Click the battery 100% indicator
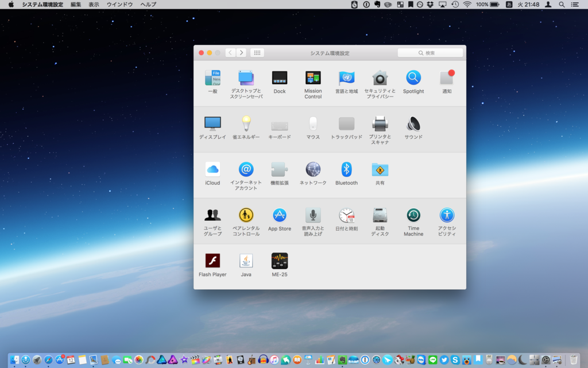Screen dimensions: 588x368 (488, 5)
